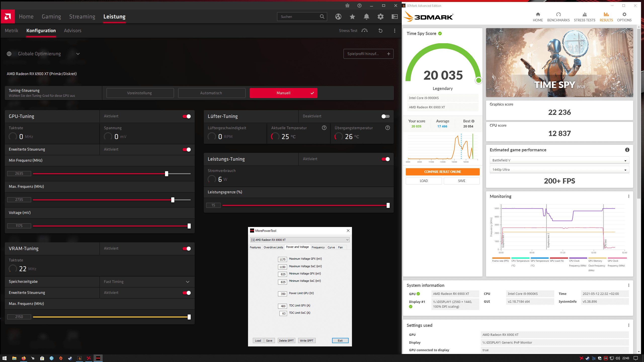Open Battlefield V game dropdown
The image size is (644, 362).
pyautogui.click(x=559, y=160)
